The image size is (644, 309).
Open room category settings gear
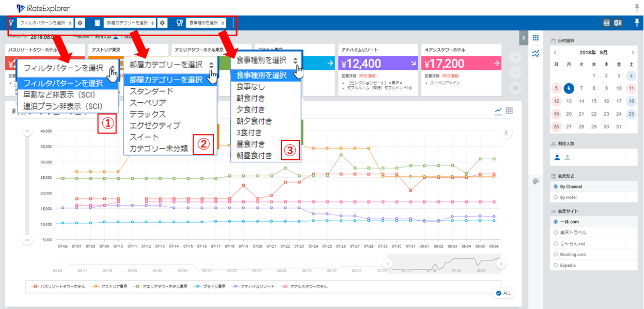coord(162,23)
